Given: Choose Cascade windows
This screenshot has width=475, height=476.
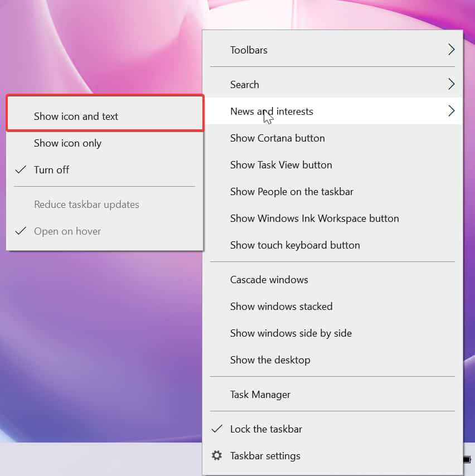Looking at the screenshot, I should point(333,280).
